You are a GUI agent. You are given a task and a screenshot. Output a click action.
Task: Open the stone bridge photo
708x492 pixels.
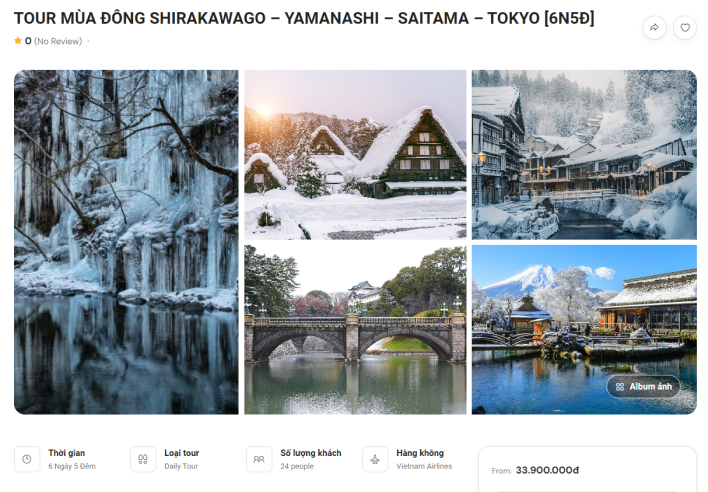(x=355, y=330)
